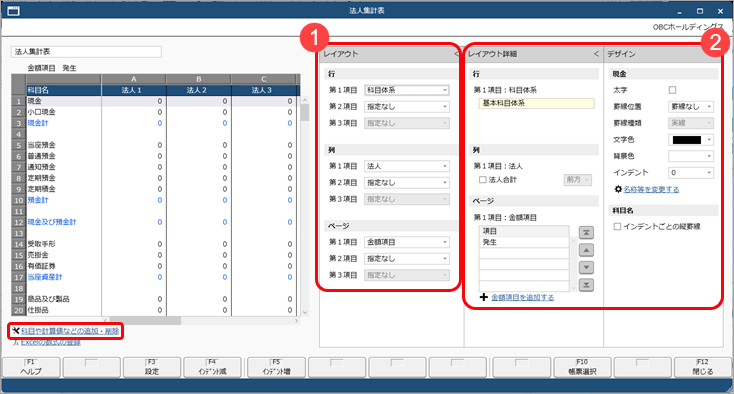Click F3 設定 function key button
The image size is (734, 394).
152,367
